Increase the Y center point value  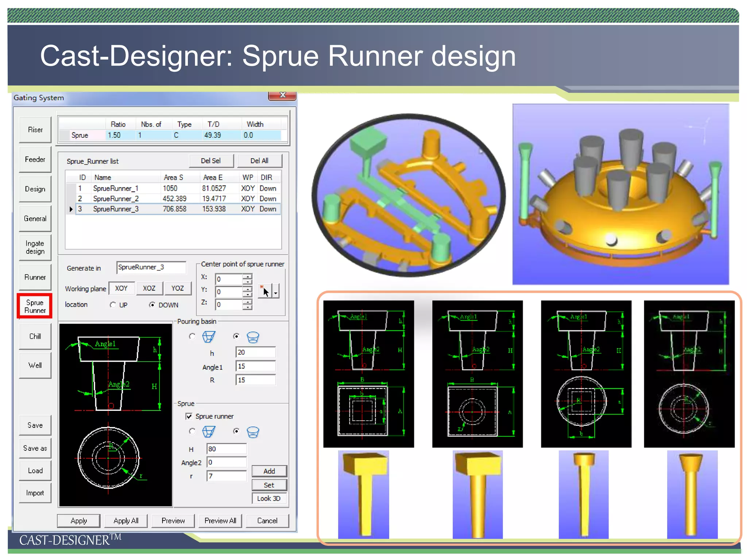pyautogui.click(x=248, y=289)
